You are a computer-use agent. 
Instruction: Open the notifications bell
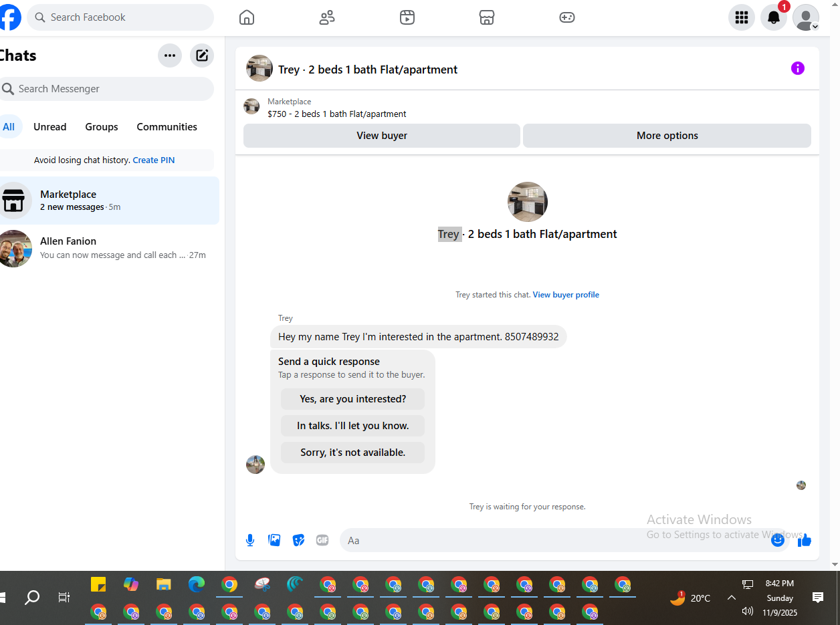tap(774, 17)
